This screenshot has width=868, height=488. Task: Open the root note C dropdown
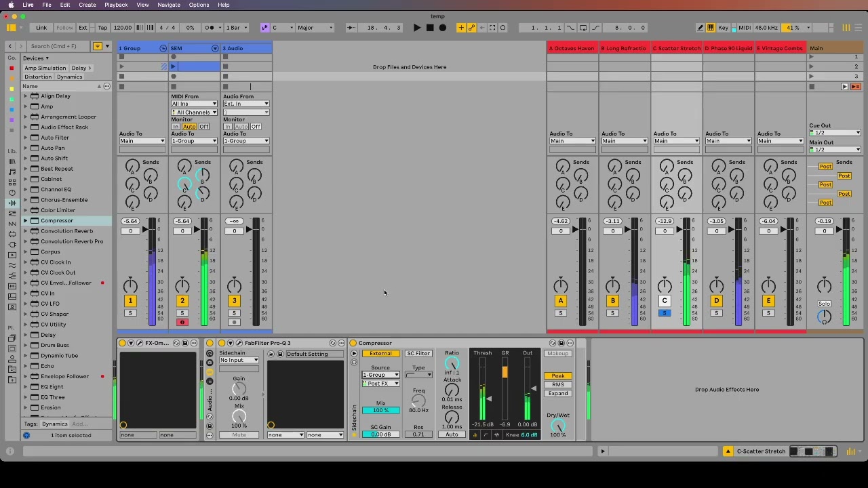[x=283, y=28]
